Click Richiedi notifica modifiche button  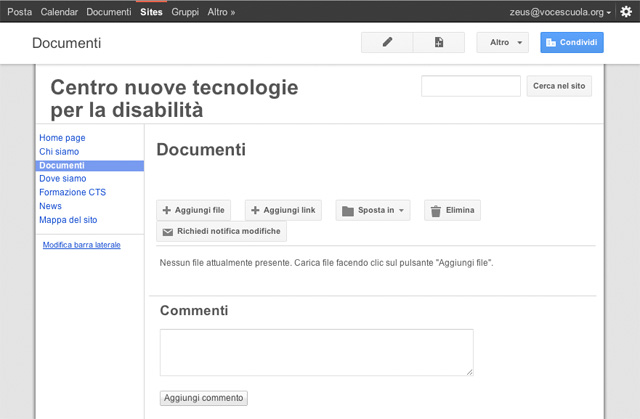(x=221, y=231)
